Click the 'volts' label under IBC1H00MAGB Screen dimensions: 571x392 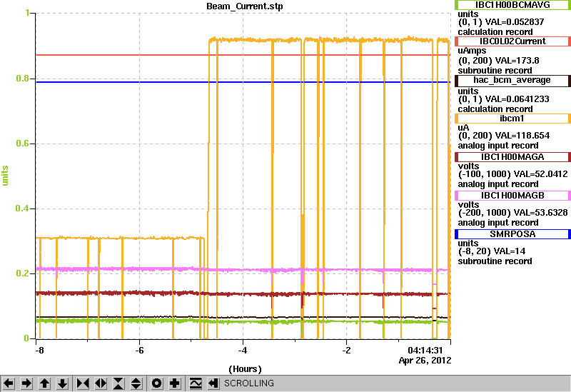(x=469, y=205)
